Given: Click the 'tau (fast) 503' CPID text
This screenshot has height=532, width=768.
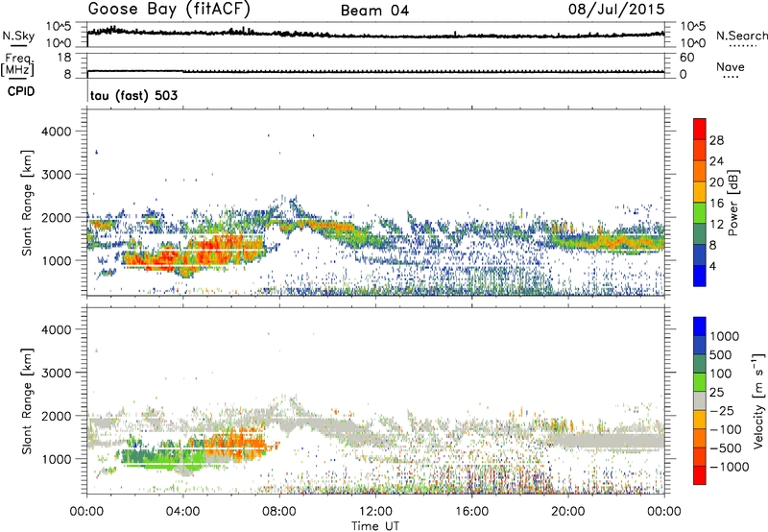Looking at the screenshot, I should coord(133,95).
